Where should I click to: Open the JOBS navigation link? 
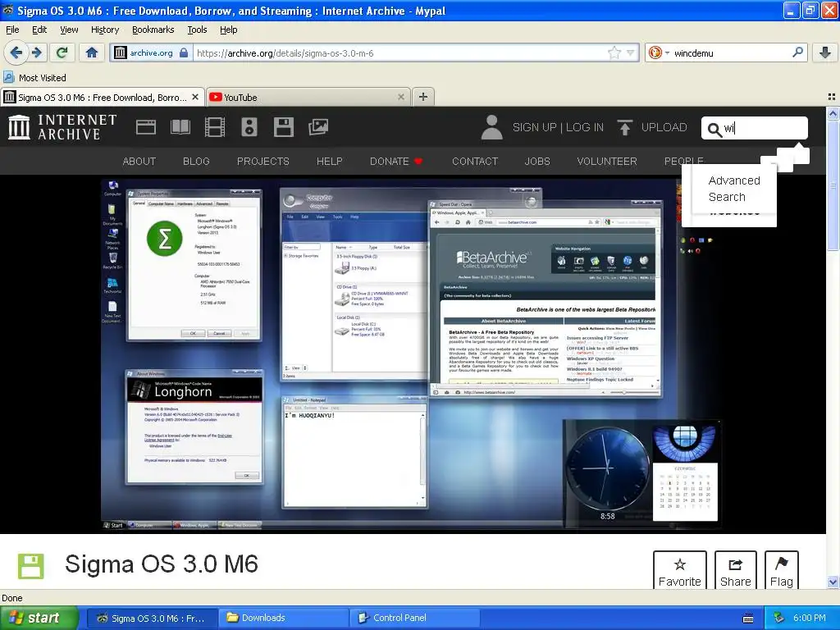pyautogui.click(x=537, y=162)
